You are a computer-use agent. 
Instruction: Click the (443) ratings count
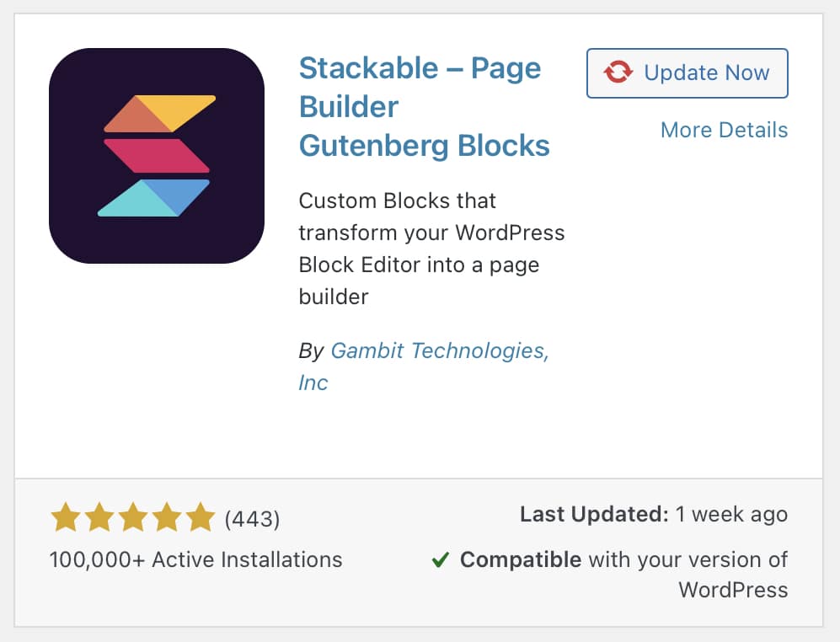252,519
